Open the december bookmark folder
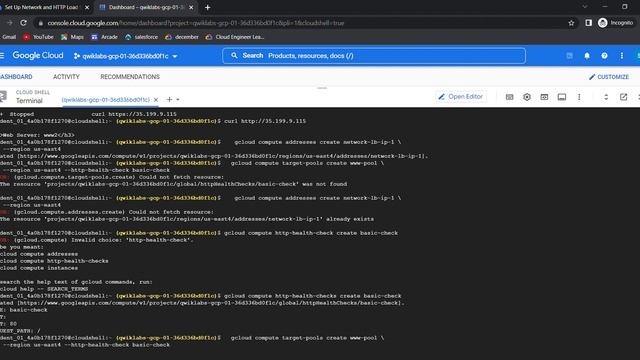Screen dimensions: 640x360 point(182,37)
